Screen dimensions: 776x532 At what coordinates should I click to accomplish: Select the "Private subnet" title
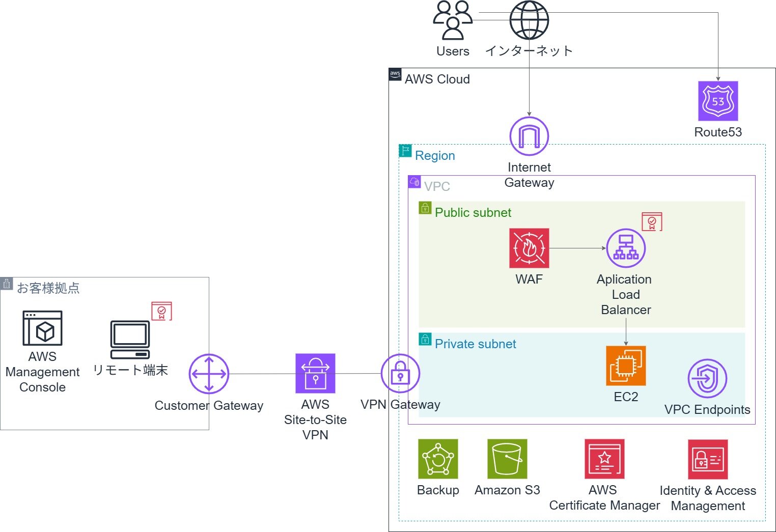click(476, 344)
